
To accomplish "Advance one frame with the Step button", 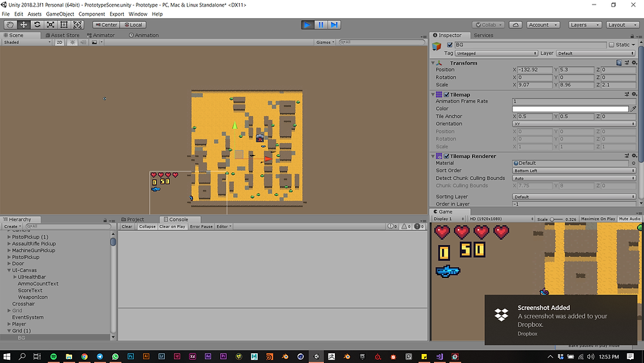I will click(334, 25).
